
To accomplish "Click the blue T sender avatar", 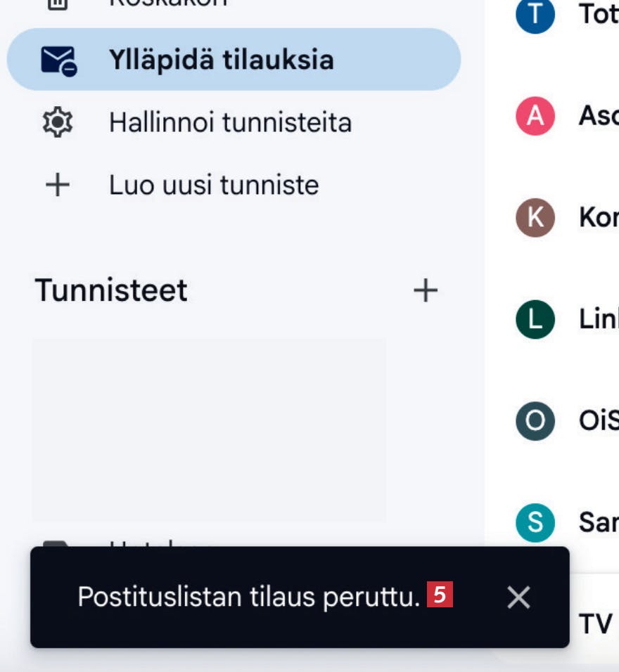I will [x=535, y=15].
